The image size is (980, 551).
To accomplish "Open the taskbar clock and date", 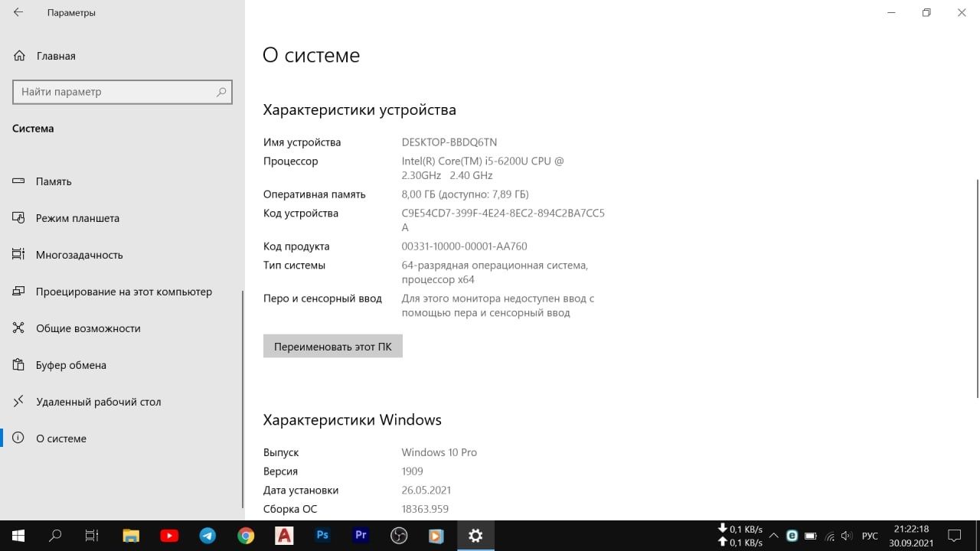I will pyautogui.click(x=911, y=536).
